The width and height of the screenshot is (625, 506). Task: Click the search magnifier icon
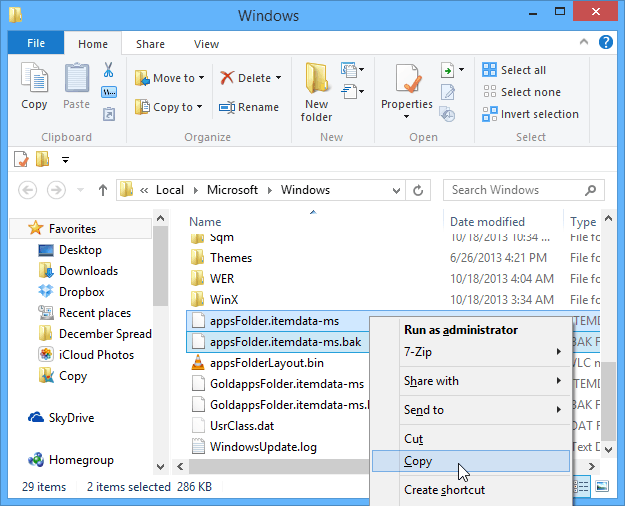pos(590,190)
